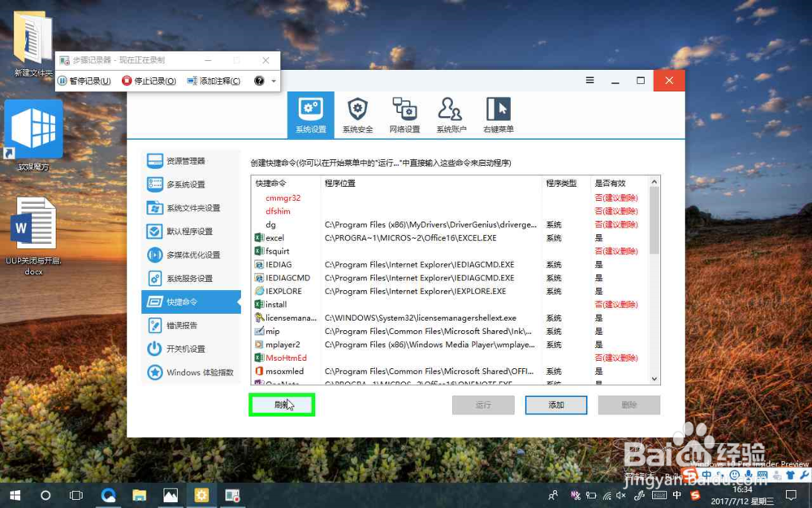Click the 刷新 (Refresh) button
Screen dimensions: 812x508
(x=282, y=404)
